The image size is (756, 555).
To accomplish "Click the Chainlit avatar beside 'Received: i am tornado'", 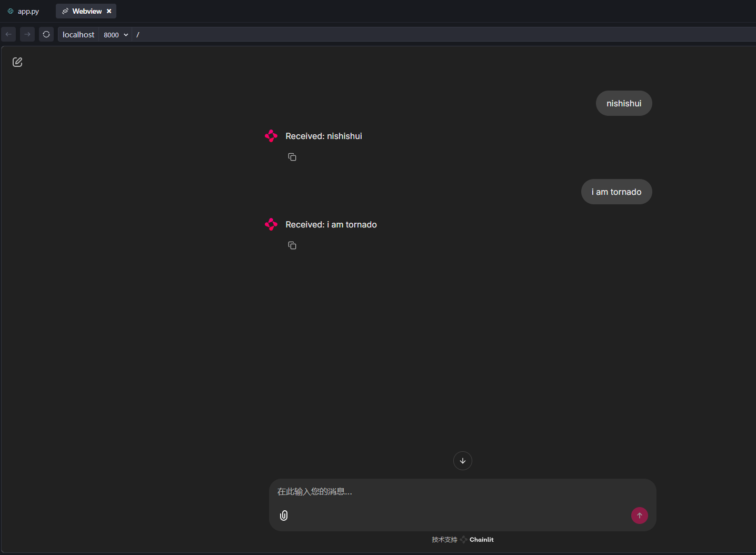I will [x=271, y=224].
